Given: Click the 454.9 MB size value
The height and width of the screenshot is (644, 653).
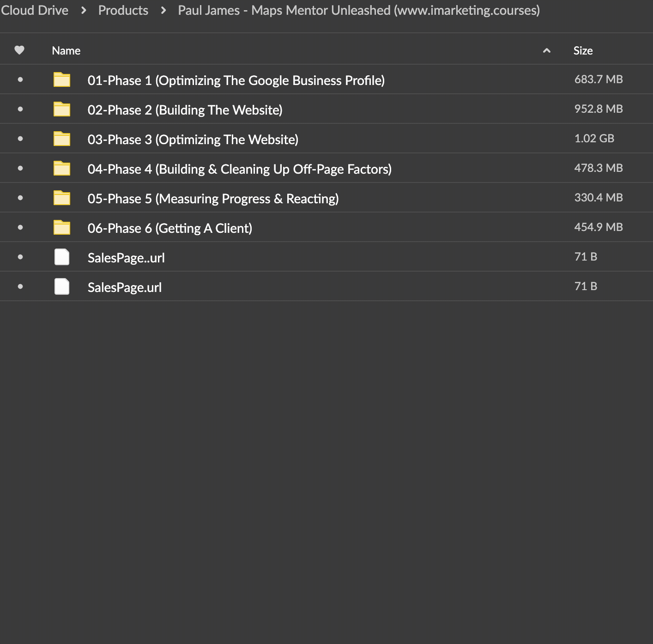Looking at the screenshot, I should 599,227.
